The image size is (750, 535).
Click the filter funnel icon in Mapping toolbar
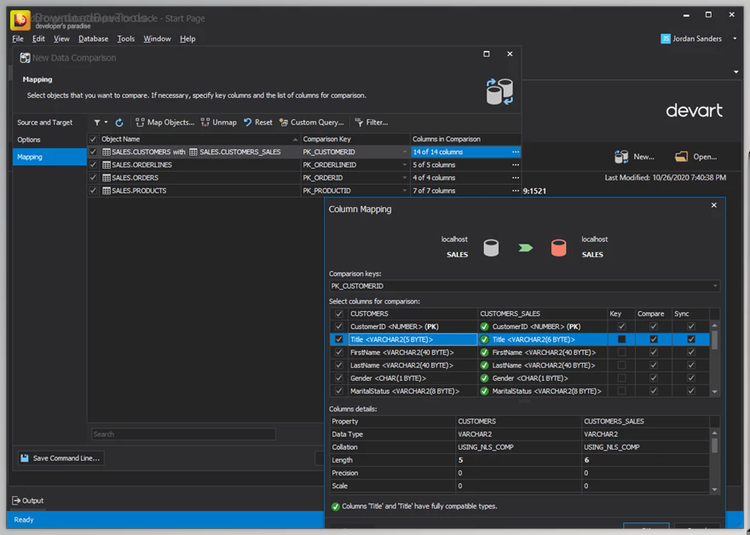(97, 123)
